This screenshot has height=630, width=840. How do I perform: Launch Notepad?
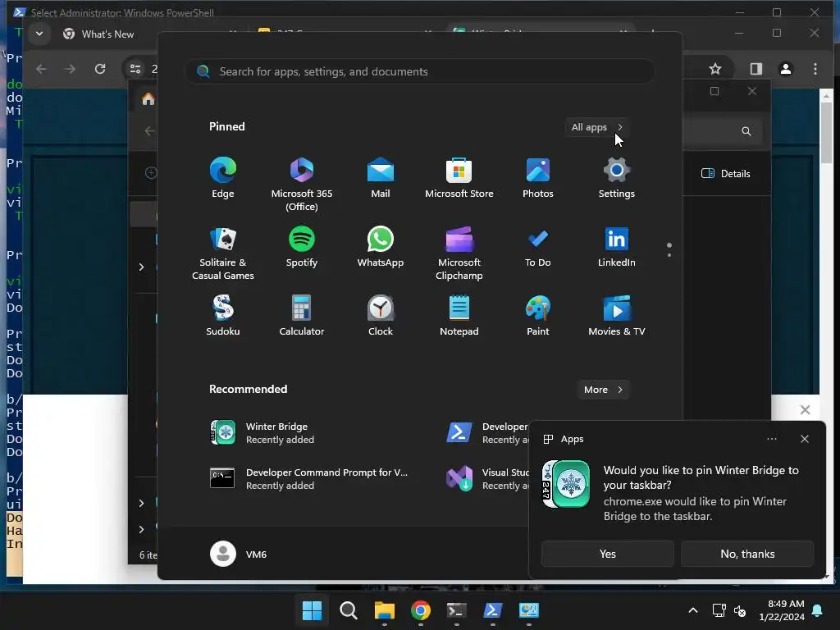click(x=459, y=316)
